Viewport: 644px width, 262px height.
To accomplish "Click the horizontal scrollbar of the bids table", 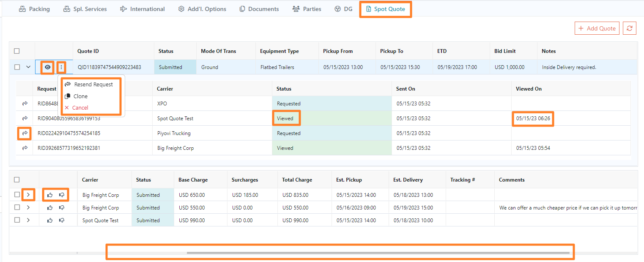I will coord(378,253).
